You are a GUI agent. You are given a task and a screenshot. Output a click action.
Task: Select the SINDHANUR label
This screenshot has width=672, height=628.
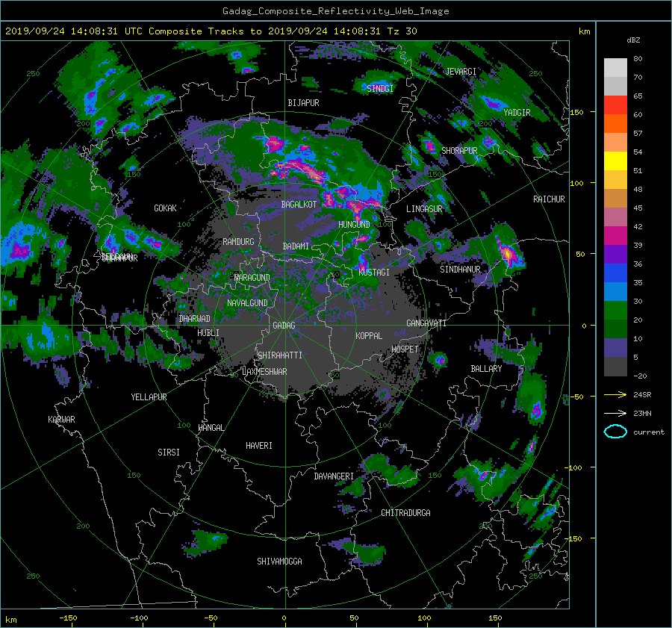point(460,270)
